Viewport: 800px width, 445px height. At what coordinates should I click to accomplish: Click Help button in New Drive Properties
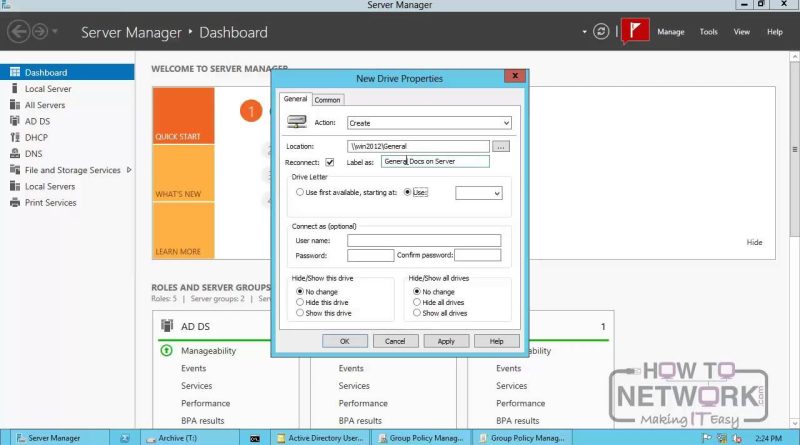496,341
